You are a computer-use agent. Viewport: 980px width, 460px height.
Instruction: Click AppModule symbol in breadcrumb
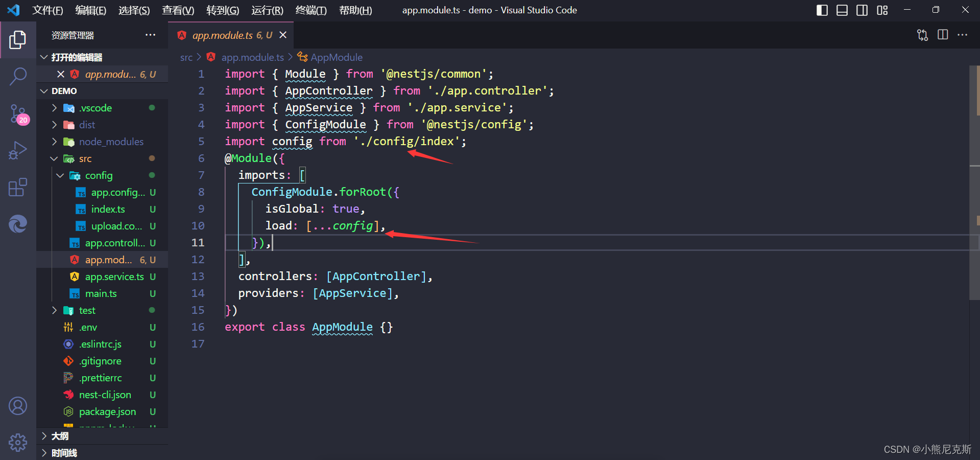tap(337, 57)
